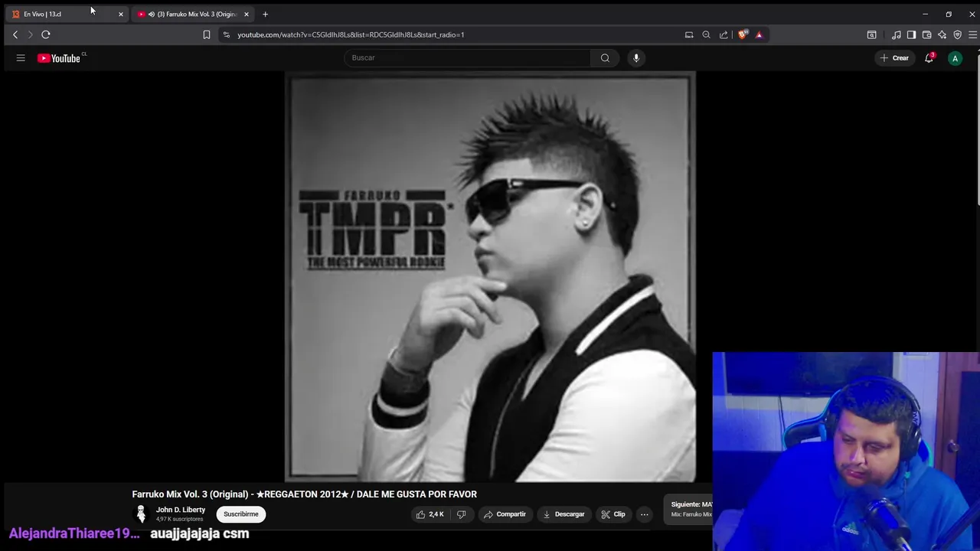Create a Clip of the video
The width and height of the screenshot is (980, 551).
[x=613, y=514]
